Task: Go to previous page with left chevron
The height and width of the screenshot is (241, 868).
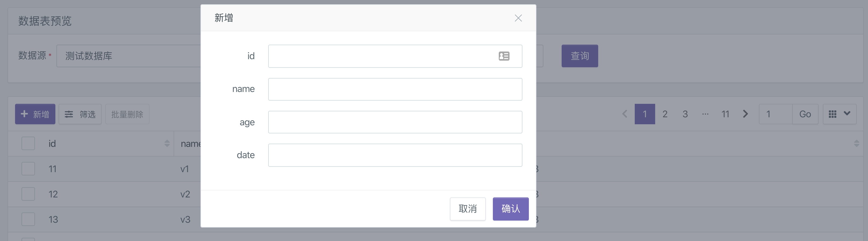Action: tap(625, 114)
